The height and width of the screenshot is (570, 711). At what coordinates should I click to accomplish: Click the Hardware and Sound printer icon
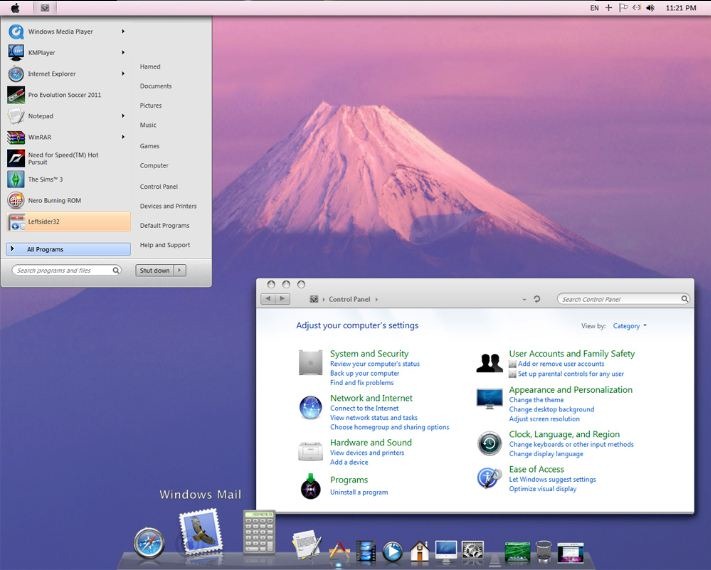pyautogui.click(x=311, y=451)
